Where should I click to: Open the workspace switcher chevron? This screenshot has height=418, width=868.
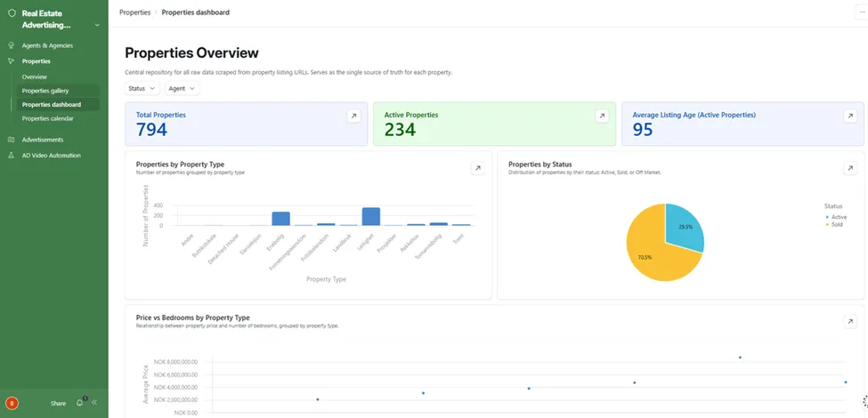(x=97, y=26)
